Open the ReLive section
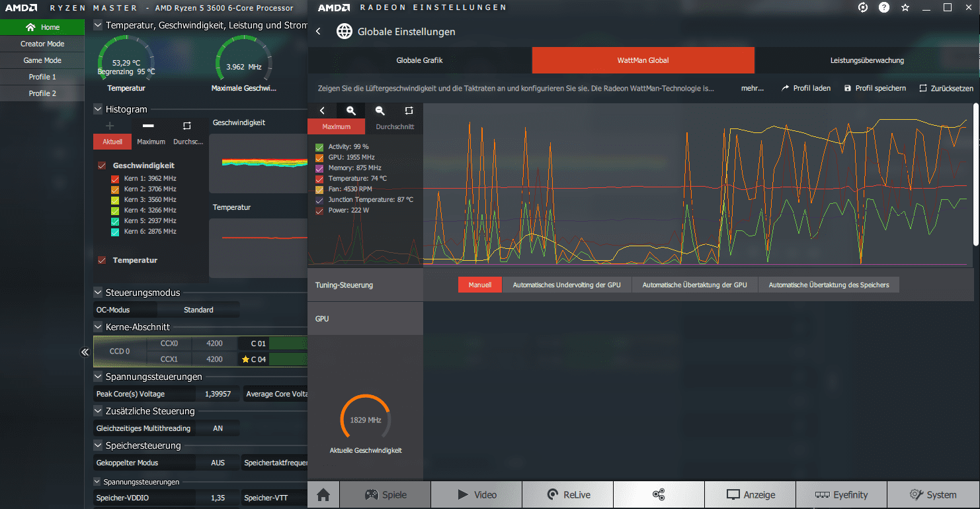This screenshot has width=980, height=509. pos(568,494)
